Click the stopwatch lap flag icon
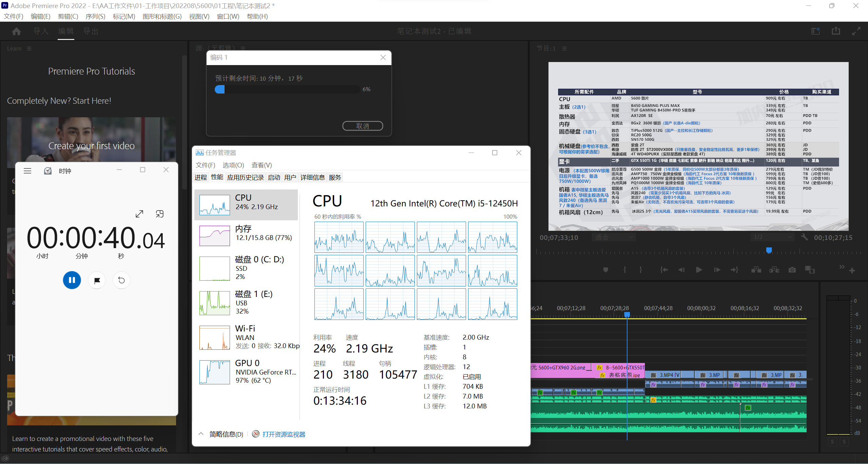This screenshot has height=464, width=868. point(97,280)
